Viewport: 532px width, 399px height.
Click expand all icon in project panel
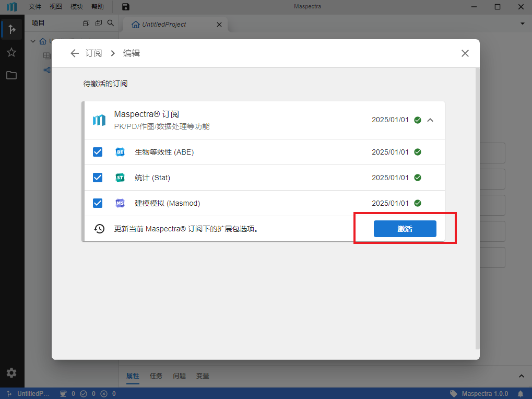point(98,23)
